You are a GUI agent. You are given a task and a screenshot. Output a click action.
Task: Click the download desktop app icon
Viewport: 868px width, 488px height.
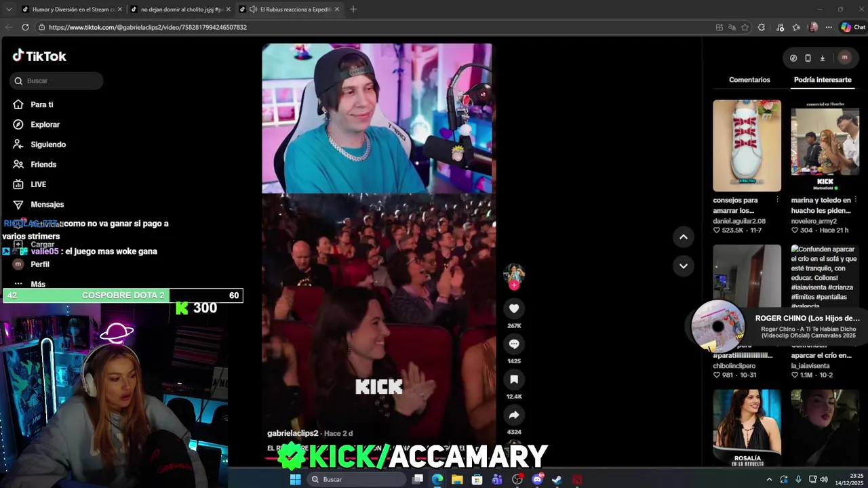(823, 58)
